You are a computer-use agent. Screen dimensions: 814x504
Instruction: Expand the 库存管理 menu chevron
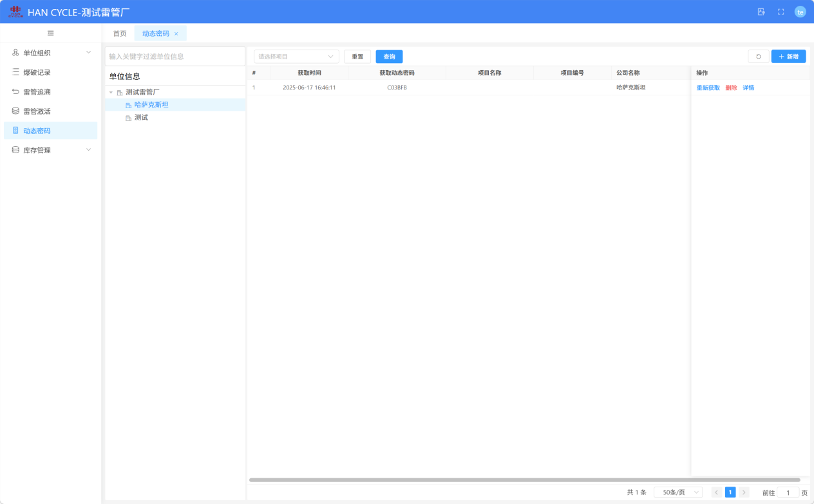tap(89, 149)
